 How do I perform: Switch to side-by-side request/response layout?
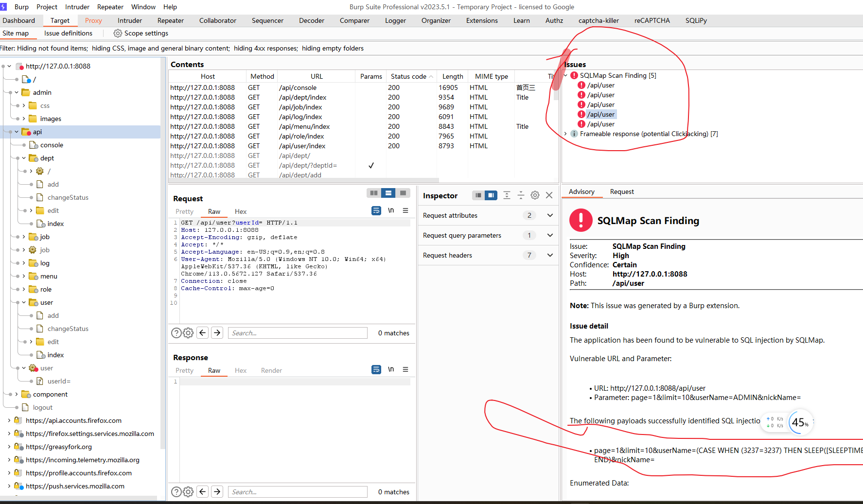(374, 193)
